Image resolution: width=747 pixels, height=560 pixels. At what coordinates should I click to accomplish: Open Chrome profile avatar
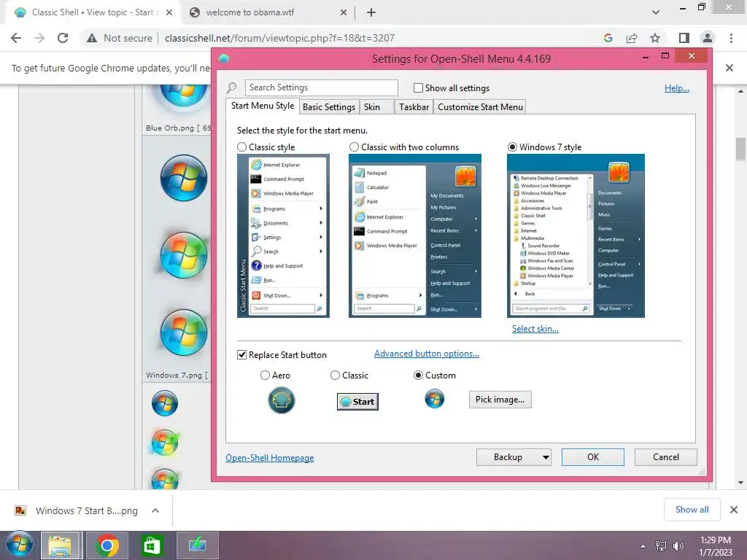pos(708,38)
